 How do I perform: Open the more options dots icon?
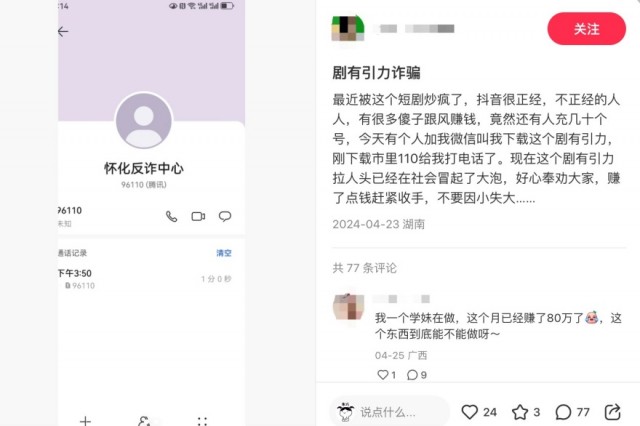202,421
